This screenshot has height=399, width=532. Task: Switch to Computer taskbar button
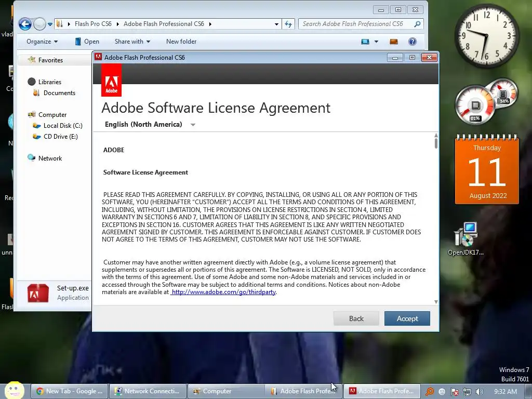click(227, 391)
